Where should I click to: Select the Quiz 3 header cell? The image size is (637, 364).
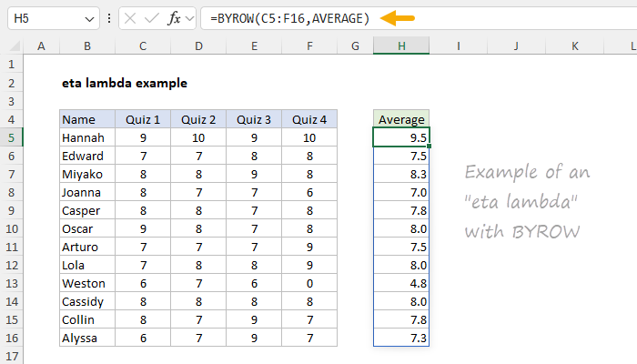click(254, 119)
